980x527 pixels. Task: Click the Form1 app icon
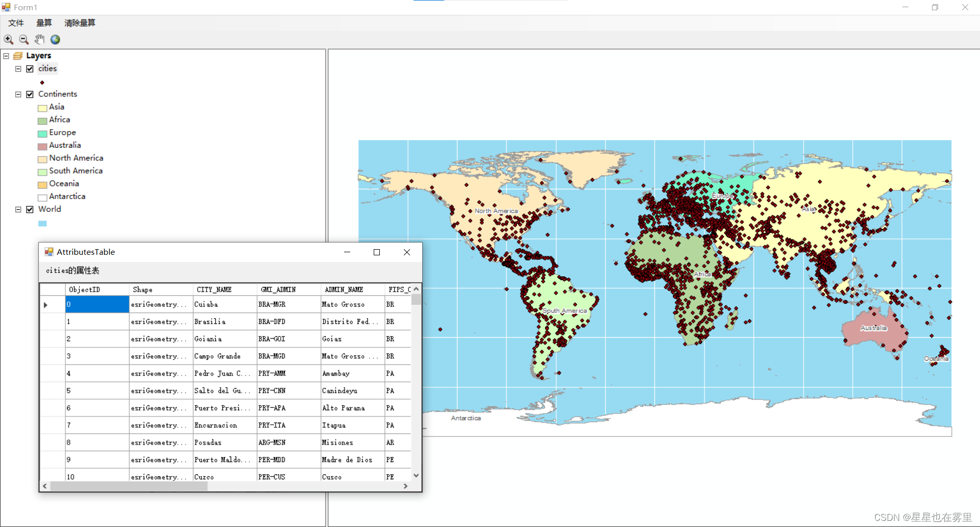(6, 7)
